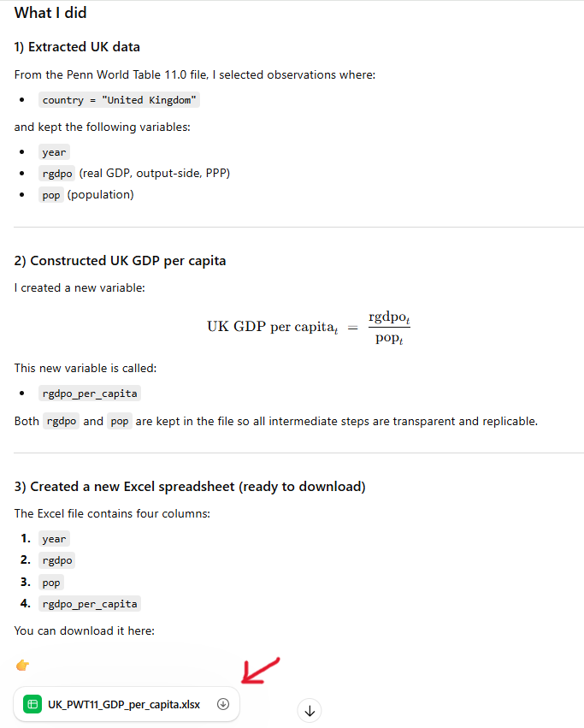Click the download icon on the xlsx file chip

click(x=223, y=704)
